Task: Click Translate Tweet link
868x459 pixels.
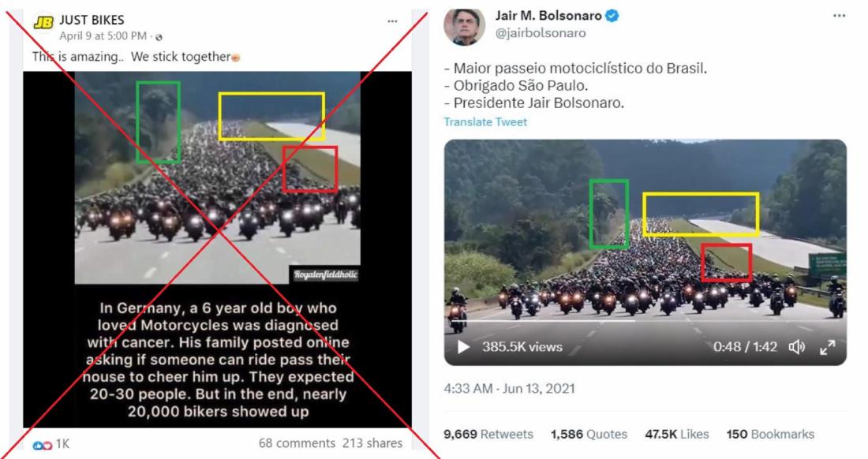Action: (485, 121)
